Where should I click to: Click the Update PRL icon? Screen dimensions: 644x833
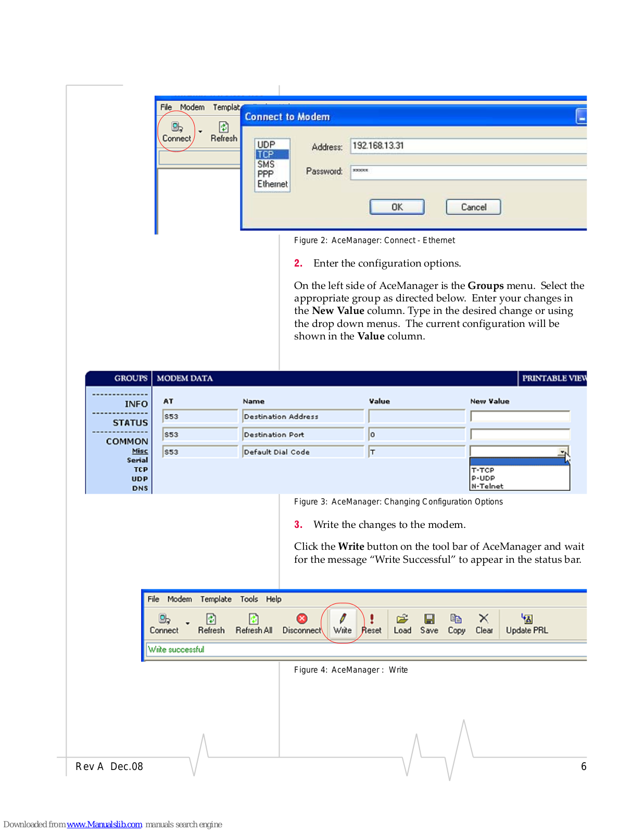tap(527, 624)
